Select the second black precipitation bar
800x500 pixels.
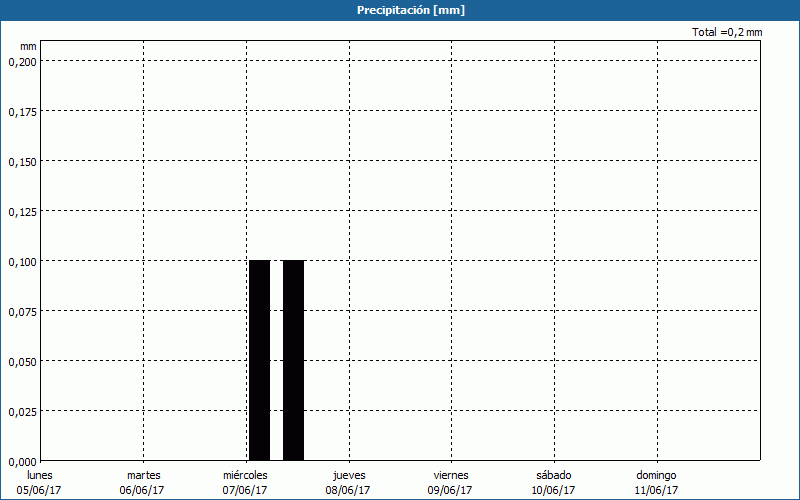click(293, 360)
